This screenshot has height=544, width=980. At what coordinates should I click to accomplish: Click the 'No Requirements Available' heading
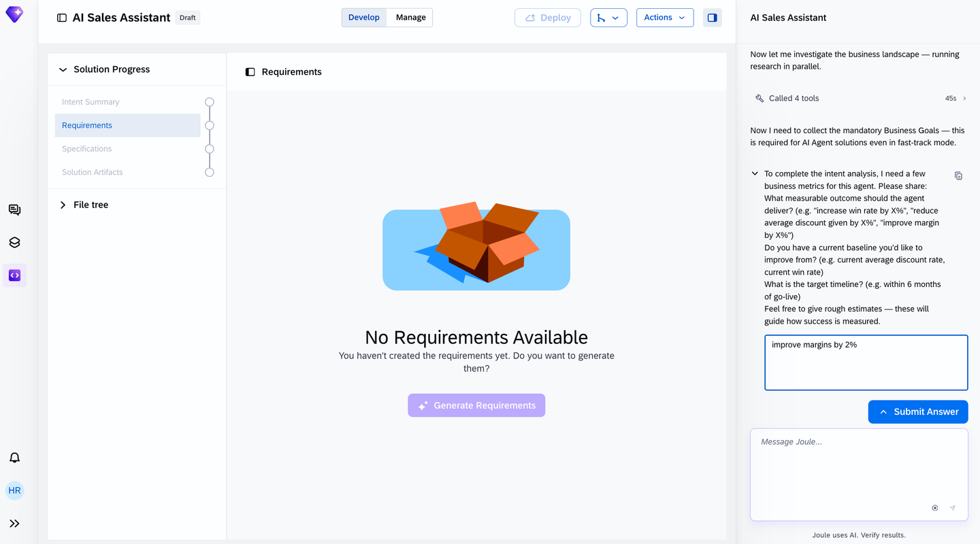click(476, 337)
